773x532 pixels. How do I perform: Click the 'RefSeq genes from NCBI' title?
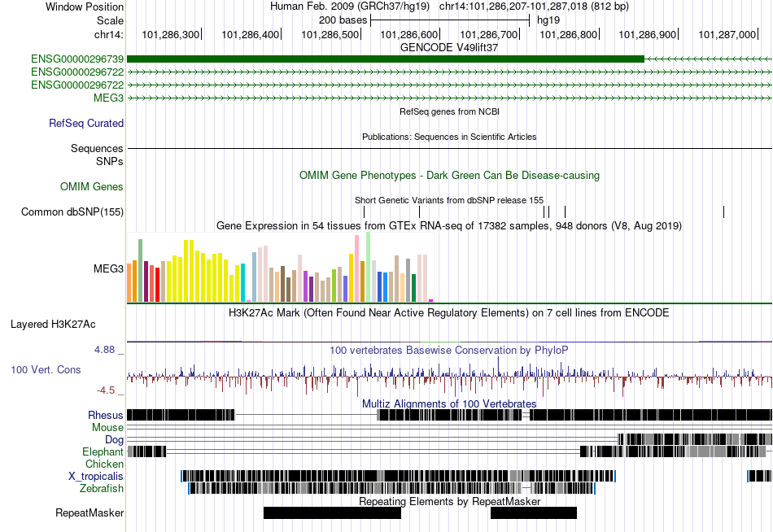[x=450, y=112]
